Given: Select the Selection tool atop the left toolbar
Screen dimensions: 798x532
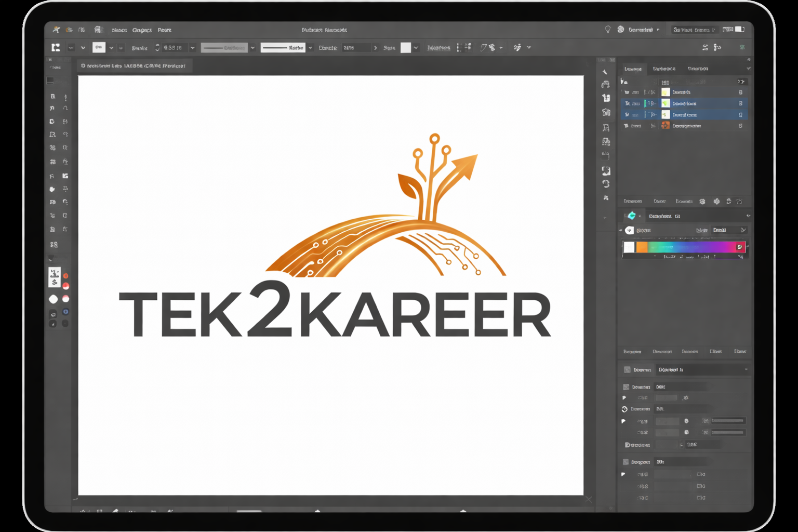Looking at the screenshot, I should (x=52, y=97).
